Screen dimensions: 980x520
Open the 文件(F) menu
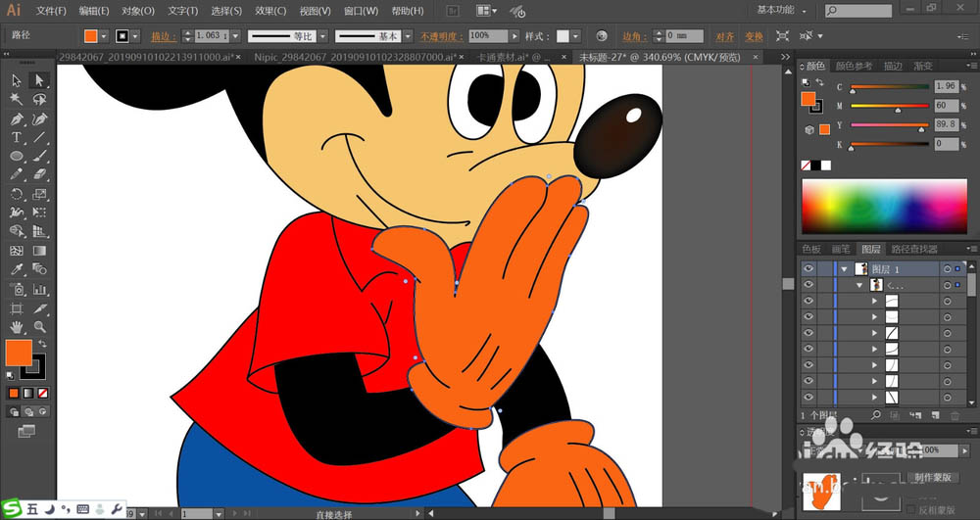(x=51, y=11)
